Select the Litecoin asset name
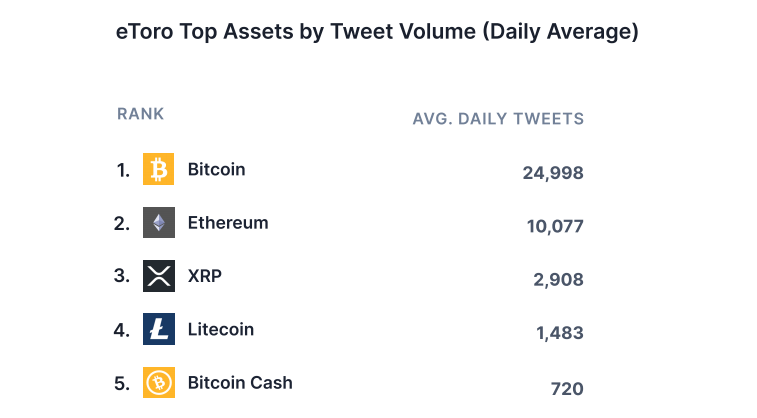The height and width of the screenshot is (418, 757). (x=221, y=329)
